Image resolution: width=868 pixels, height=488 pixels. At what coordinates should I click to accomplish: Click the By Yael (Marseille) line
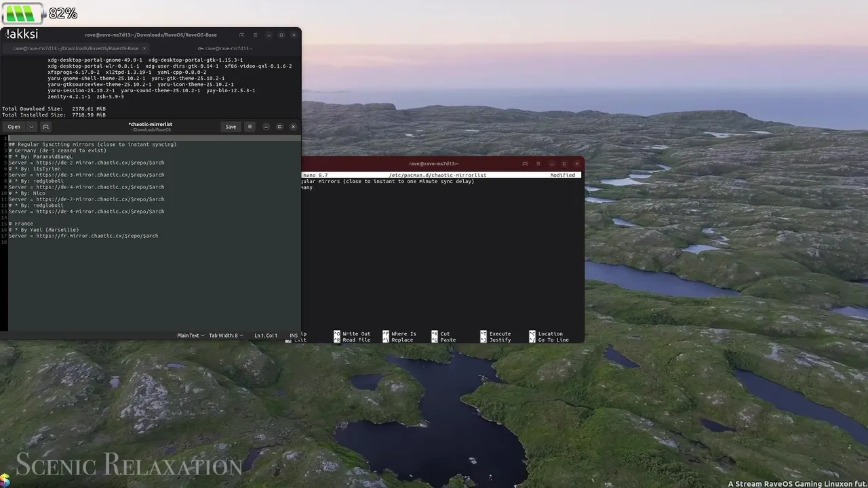(44, 230)
